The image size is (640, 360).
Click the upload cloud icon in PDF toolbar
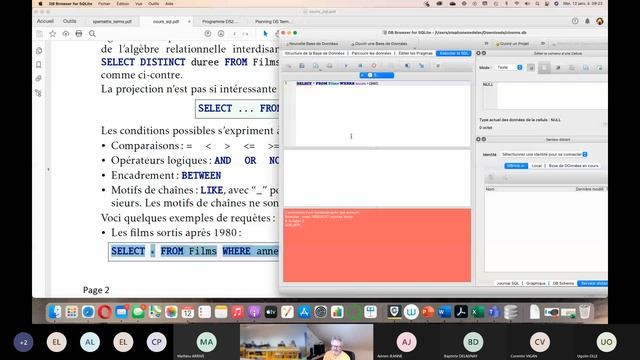[x=66, y=34]
